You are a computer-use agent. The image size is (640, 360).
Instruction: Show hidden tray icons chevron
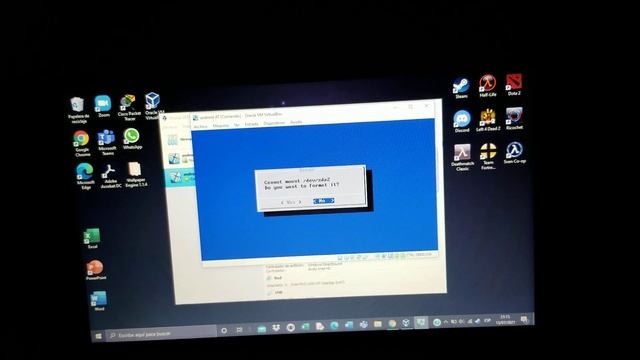[x=446, y=322]
